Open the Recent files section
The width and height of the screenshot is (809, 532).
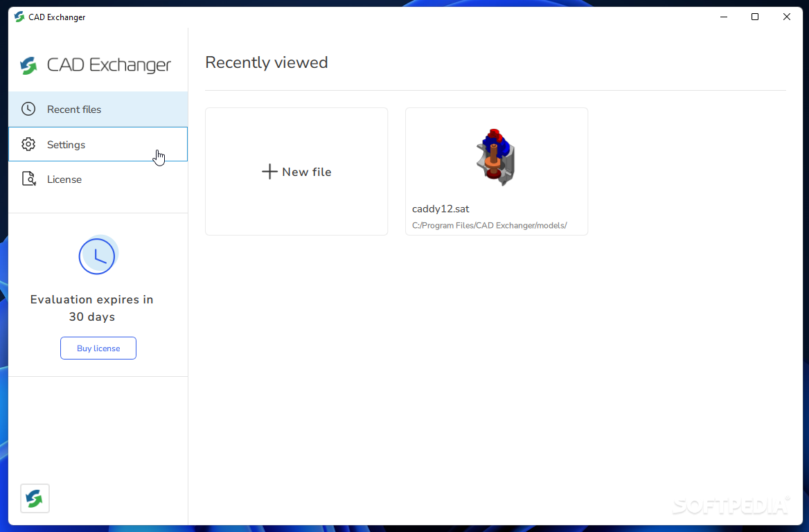point(98,109)
